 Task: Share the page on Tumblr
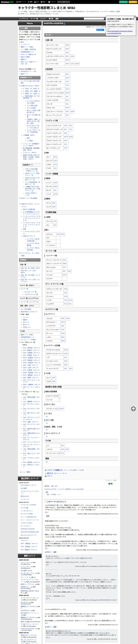click(109, 484)
